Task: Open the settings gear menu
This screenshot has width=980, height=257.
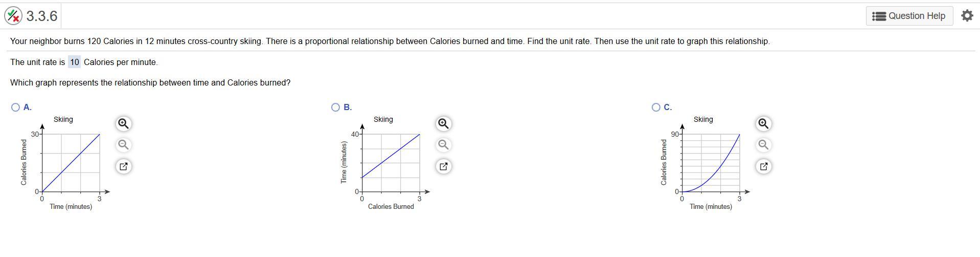Action: point(967,16)
